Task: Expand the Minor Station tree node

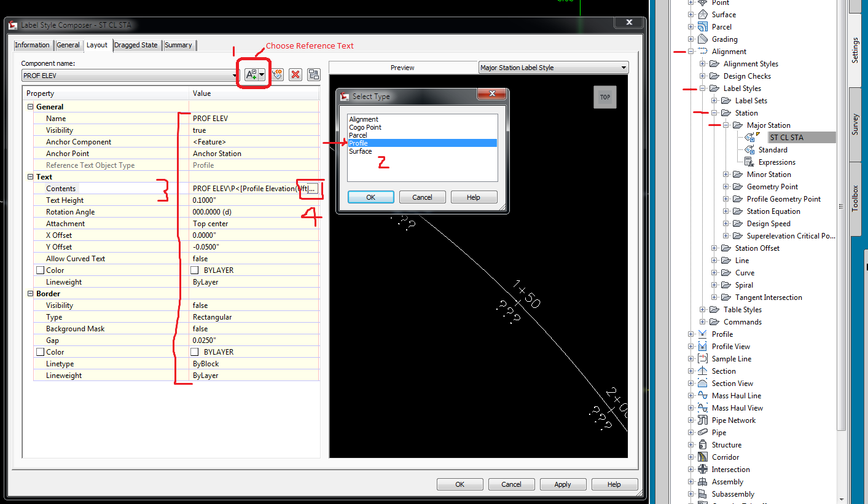Action: click(726, 174)
